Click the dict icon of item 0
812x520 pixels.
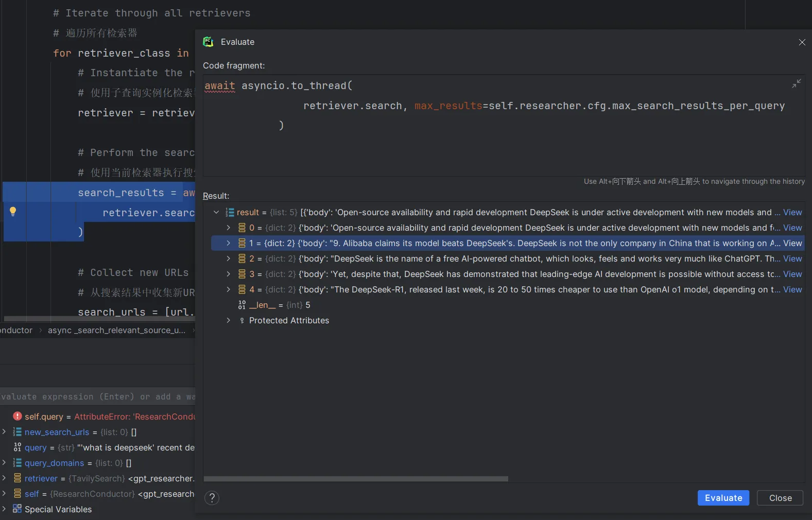[x=242, y=228]
